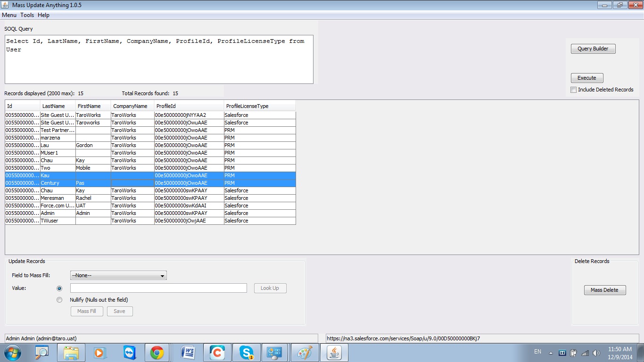The height and width of the screenshot is (362, 644).
Task: Select the LastName cell Lau
Action: point(58,145)
